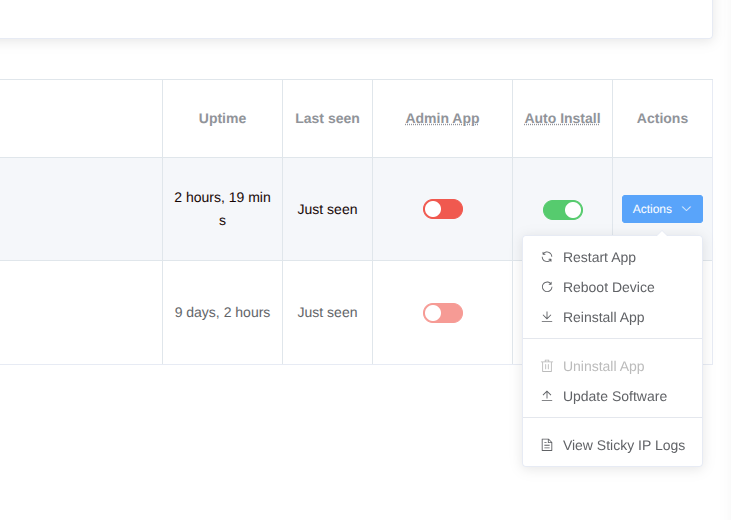731x520 pixels.
Task: Toggle Admin App switch for 9-day uptime row
Action: coord(442,313)
